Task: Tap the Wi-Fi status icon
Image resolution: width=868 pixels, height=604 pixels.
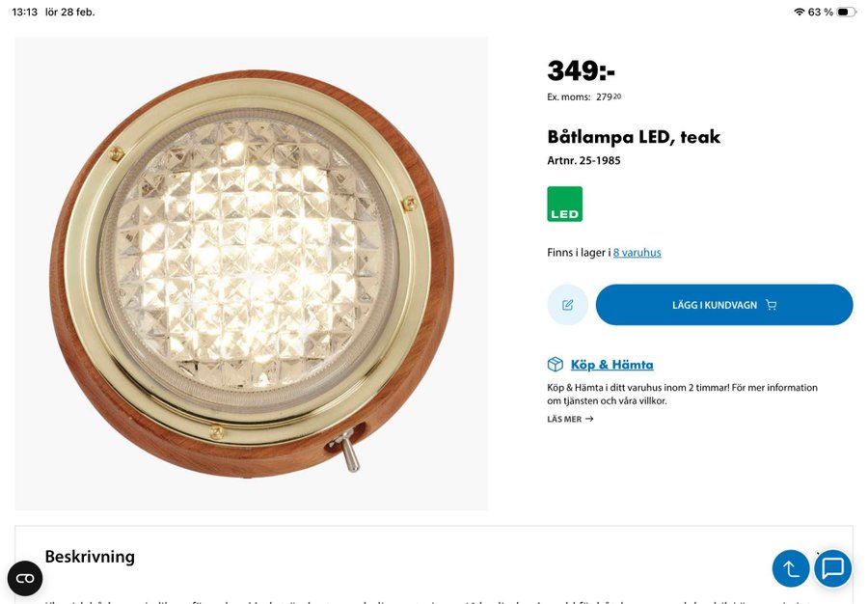Action: point(799,13)
